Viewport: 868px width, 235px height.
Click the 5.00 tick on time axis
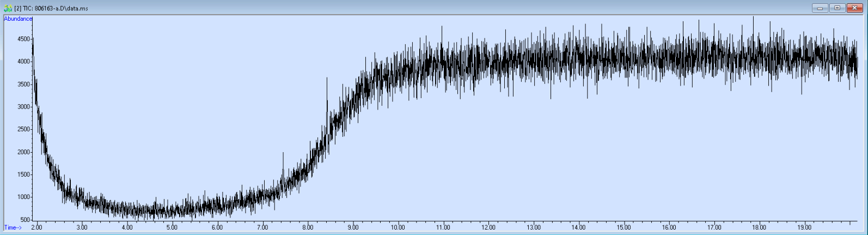point(172,227)
